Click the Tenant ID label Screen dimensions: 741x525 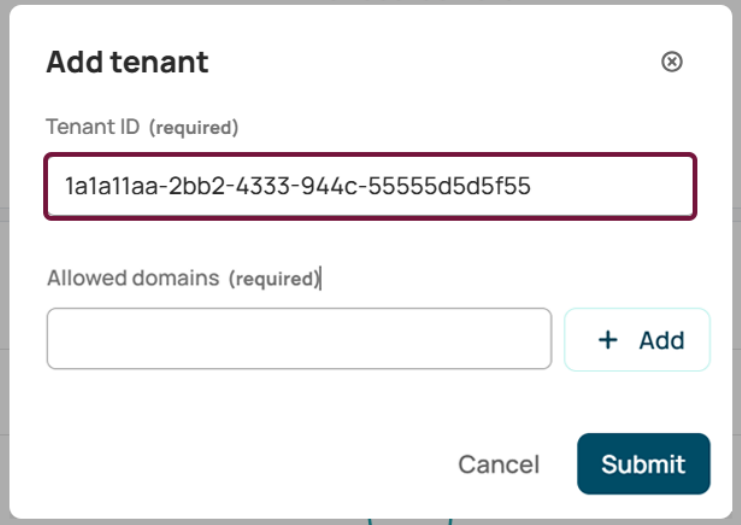point(93,127)
